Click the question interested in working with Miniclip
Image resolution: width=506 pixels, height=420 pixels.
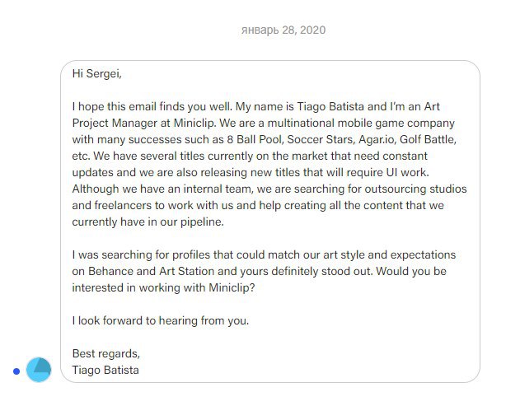pos(163,287)
